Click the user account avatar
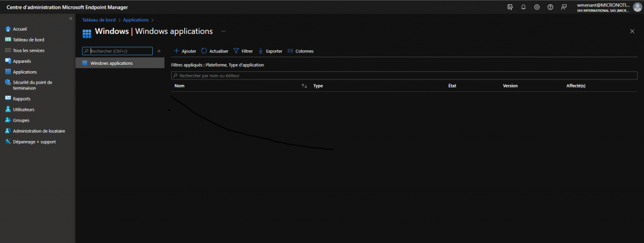644x243 pixels. click(x=637, y=7)
